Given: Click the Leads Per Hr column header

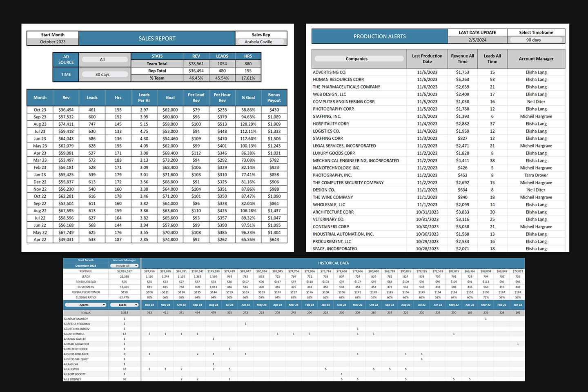Looking at the screenshot, I should coord(144,98).
